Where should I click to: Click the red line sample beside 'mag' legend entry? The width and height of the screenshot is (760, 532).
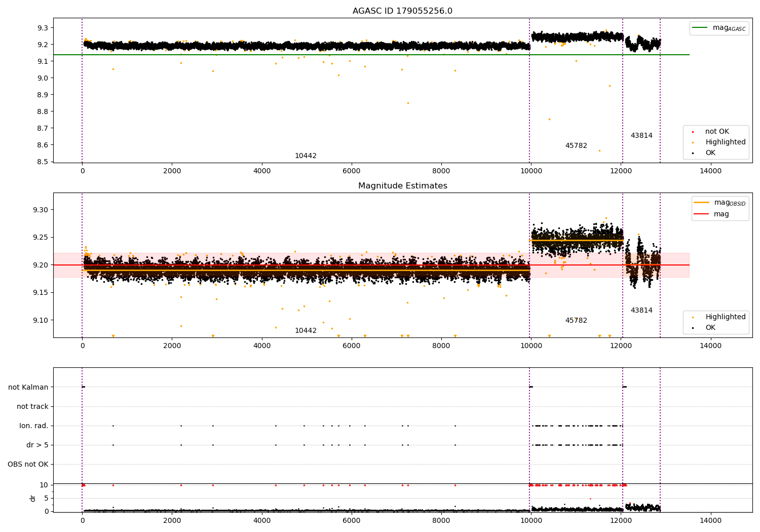[702, 214]
